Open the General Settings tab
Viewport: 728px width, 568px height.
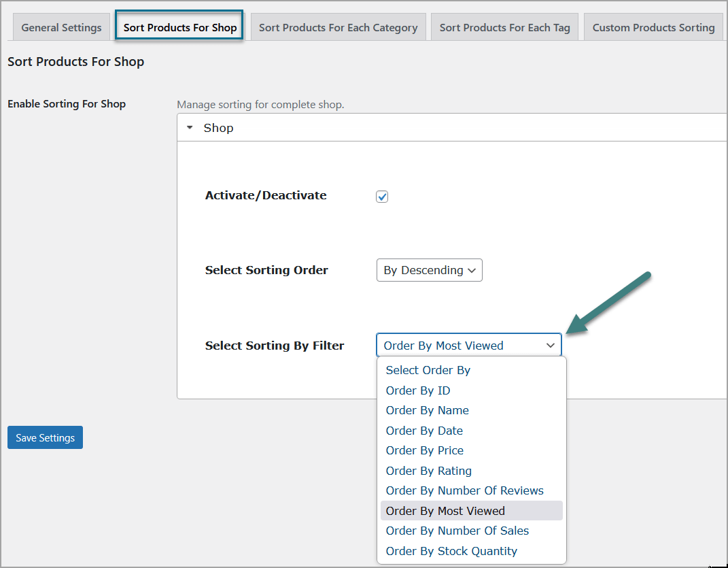point(61,28)
